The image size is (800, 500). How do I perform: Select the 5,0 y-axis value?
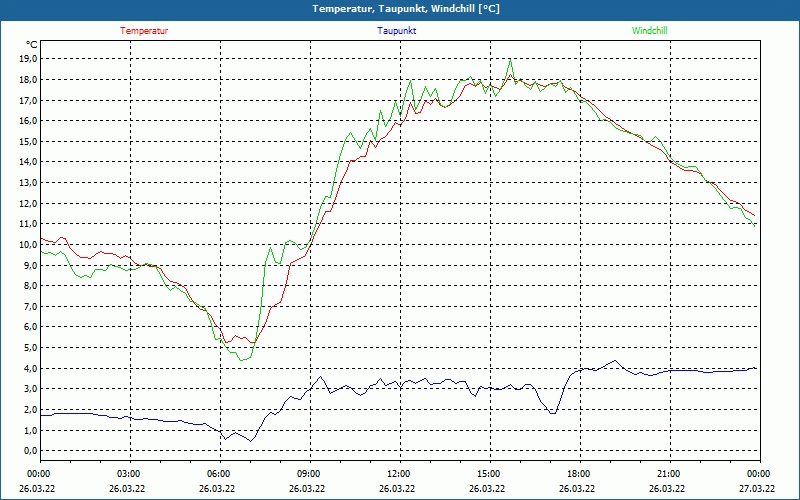(x=30, y=347)
